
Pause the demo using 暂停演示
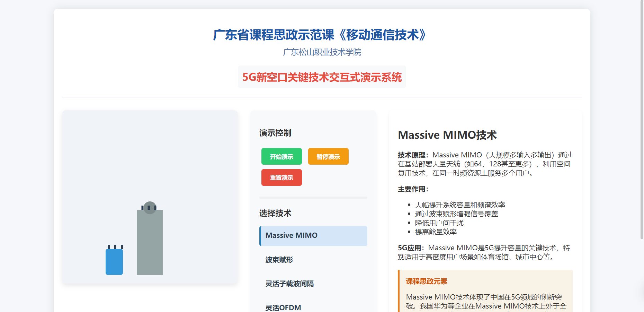click(x=328, y=156)
